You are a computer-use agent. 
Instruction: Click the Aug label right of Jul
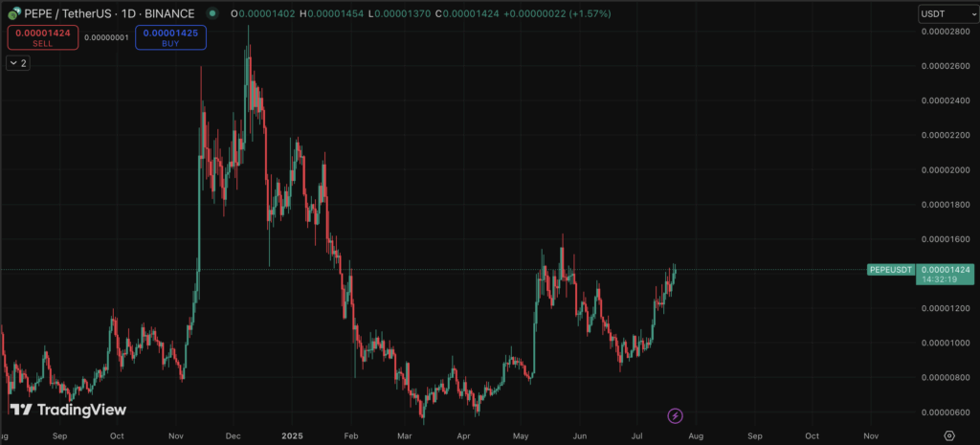[696, 435]
